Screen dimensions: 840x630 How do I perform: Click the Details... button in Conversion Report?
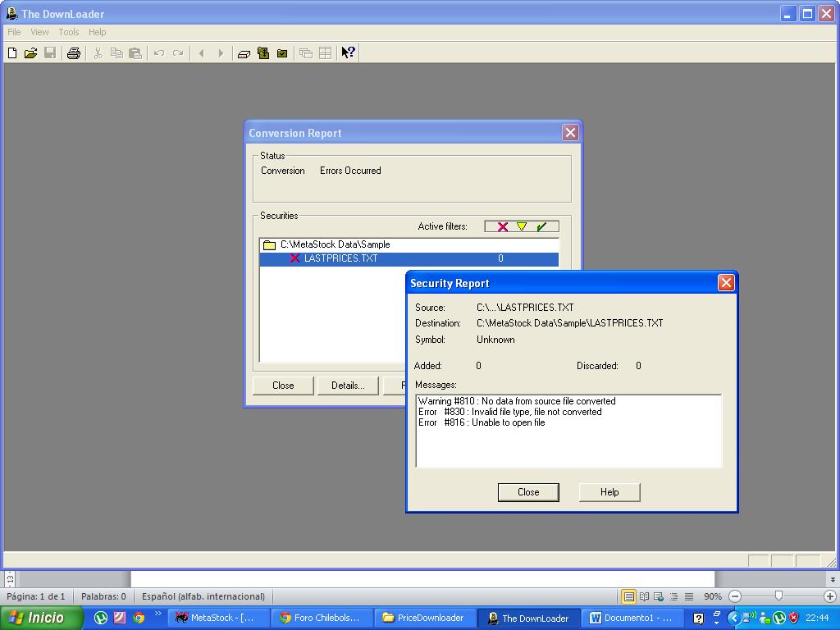348,386
